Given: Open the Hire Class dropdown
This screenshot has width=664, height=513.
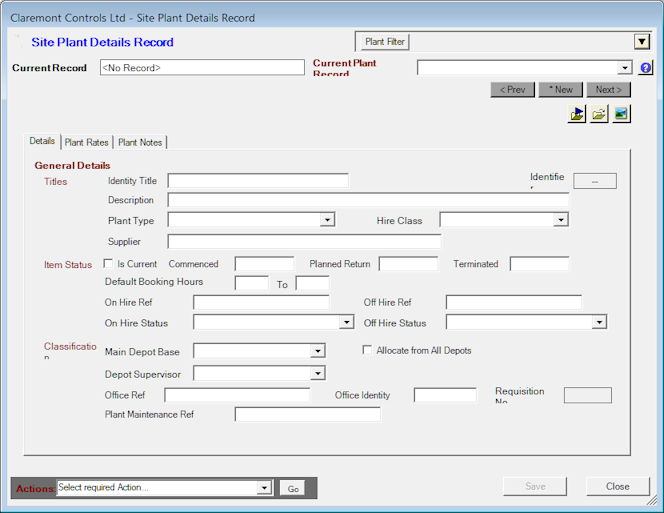Looking at the screenshot, I should (x=561, y=220).
